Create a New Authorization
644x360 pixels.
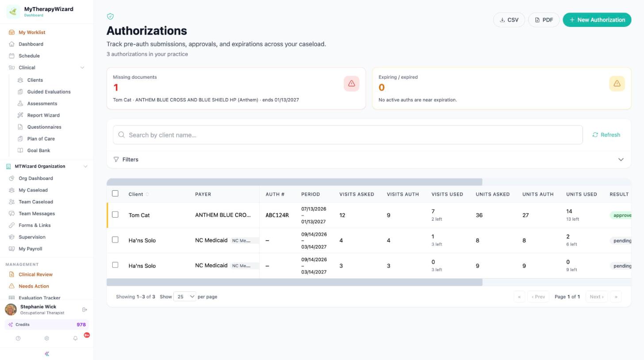click(597, 20)
